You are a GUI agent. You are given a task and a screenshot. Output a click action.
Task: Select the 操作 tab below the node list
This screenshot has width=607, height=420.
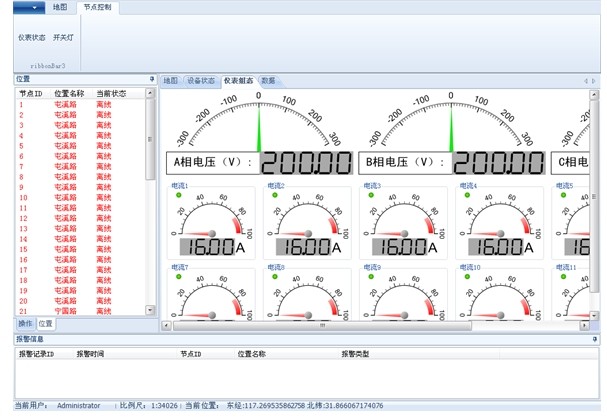pos(26,324)
